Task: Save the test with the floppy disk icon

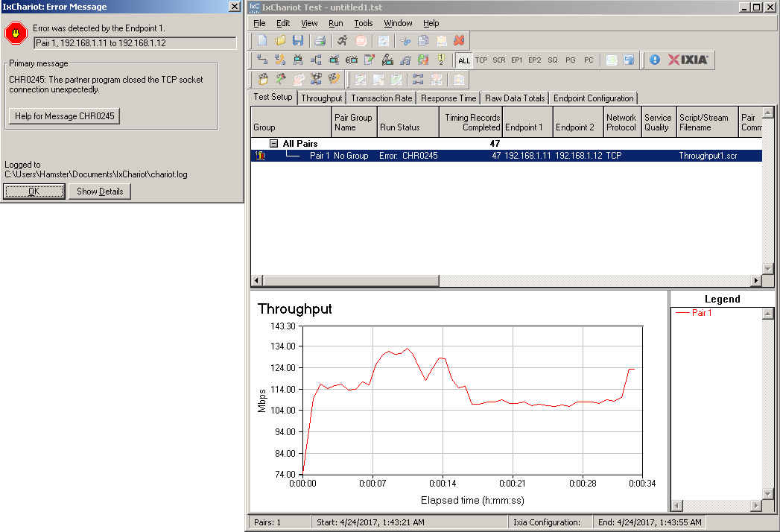Action: (298, 41)
